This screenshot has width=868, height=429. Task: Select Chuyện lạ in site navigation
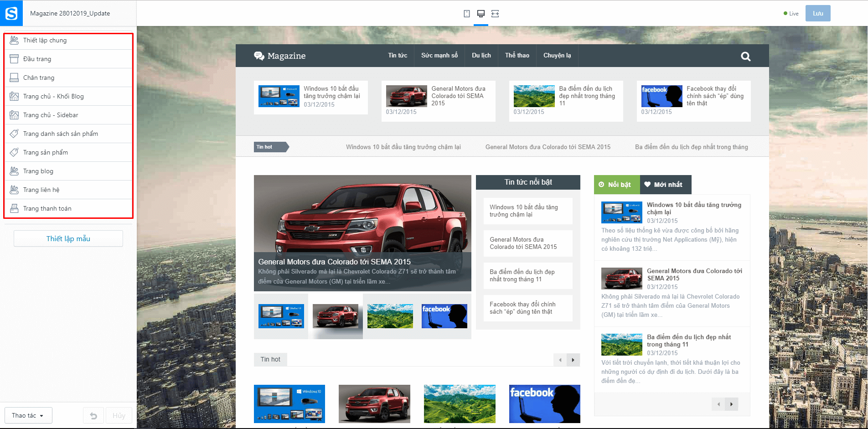click(x=557, y=56)
